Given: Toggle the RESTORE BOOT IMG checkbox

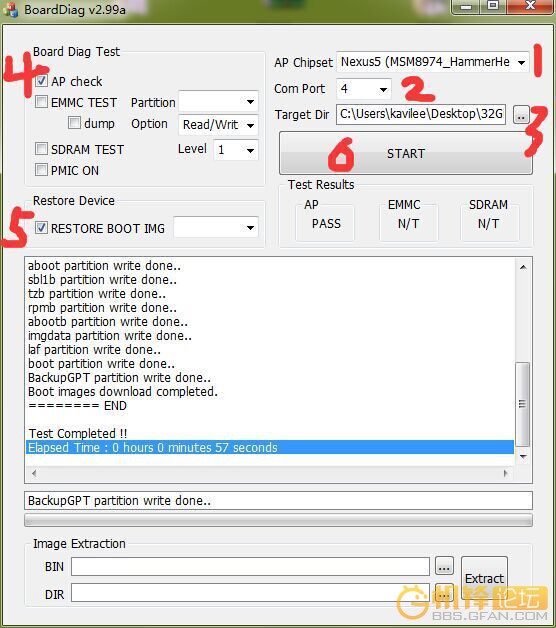Looking at the screenshot, I should (x=41, y=228).
